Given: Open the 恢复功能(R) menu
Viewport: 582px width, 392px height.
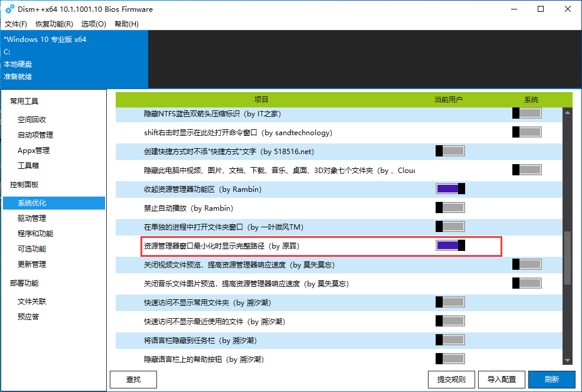Looking at the screenshot, I should click(x=54, y=24).
